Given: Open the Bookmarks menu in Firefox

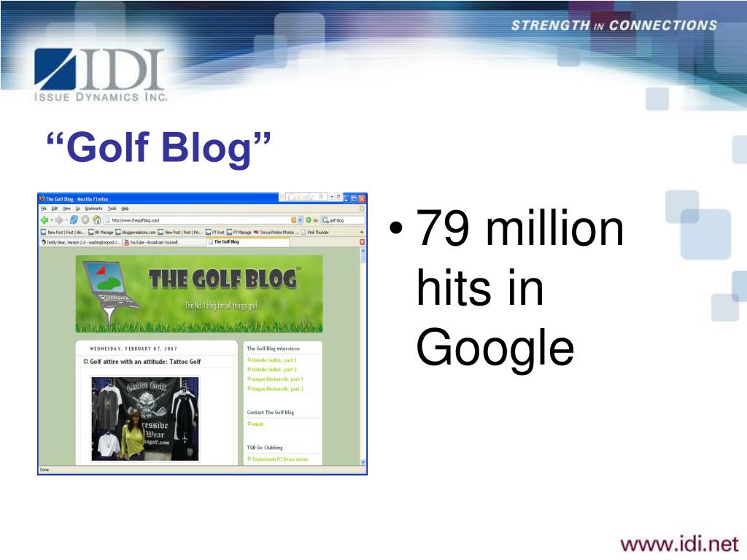Looking at the screenshot, I should (93, 209).
